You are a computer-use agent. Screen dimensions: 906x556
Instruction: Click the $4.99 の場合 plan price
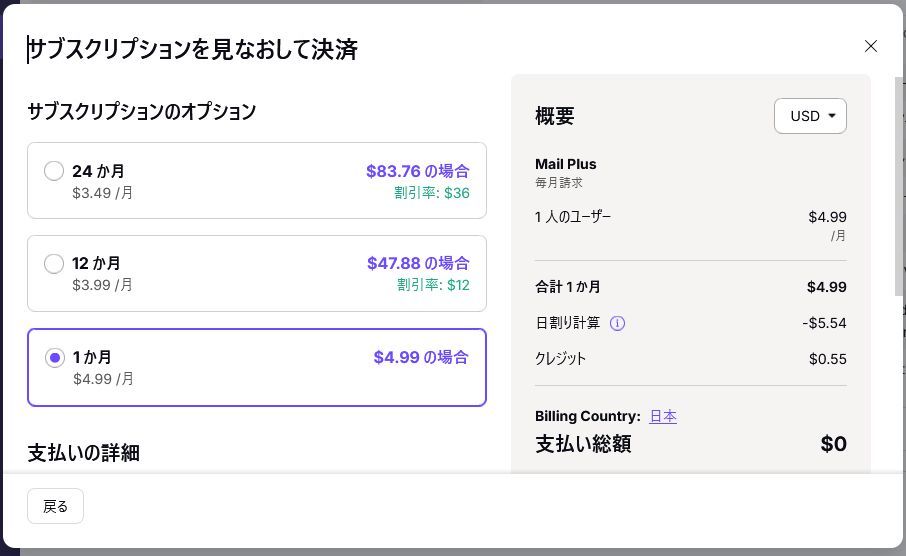click(x=421, y=357)
